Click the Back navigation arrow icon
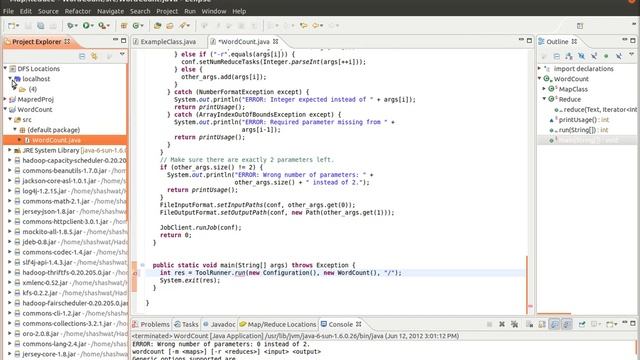 316,26
